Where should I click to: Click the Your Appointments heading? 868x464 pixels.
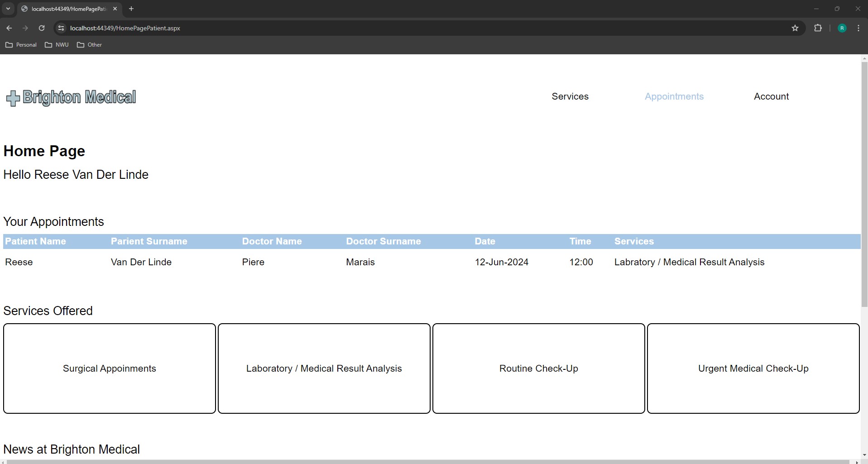coord(53,222)
